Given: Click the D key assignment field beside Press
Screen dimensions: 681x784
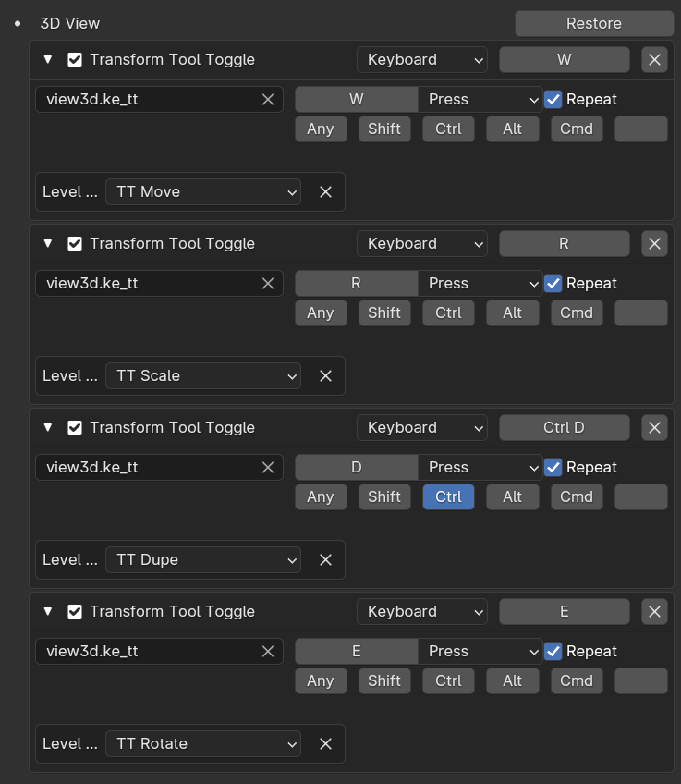Looking at the screenshot, I should pyautogui.click(x=357, y=468).
